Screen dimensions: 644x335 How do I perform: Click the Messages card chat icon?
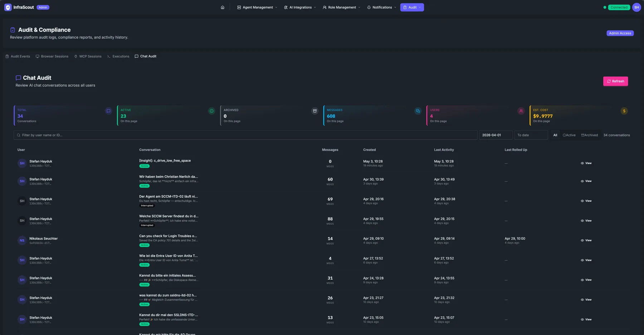point(418,111)
